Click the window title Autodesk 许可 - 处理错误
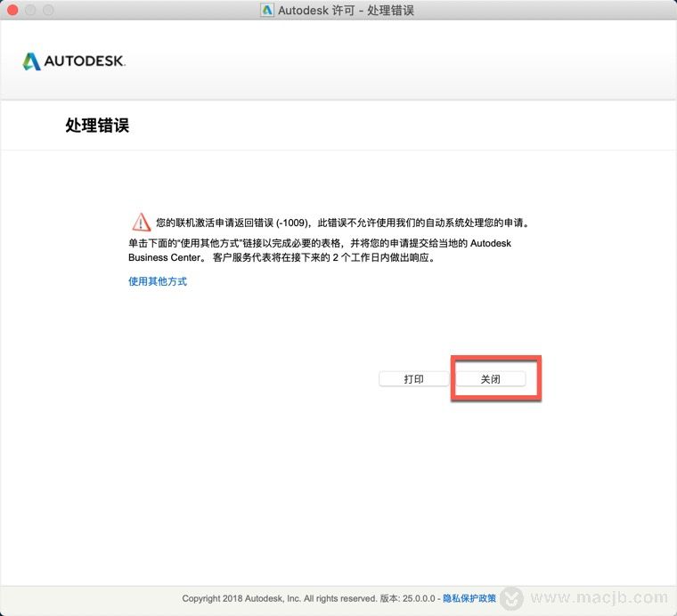The image size is (677, 616). (346, 11)
